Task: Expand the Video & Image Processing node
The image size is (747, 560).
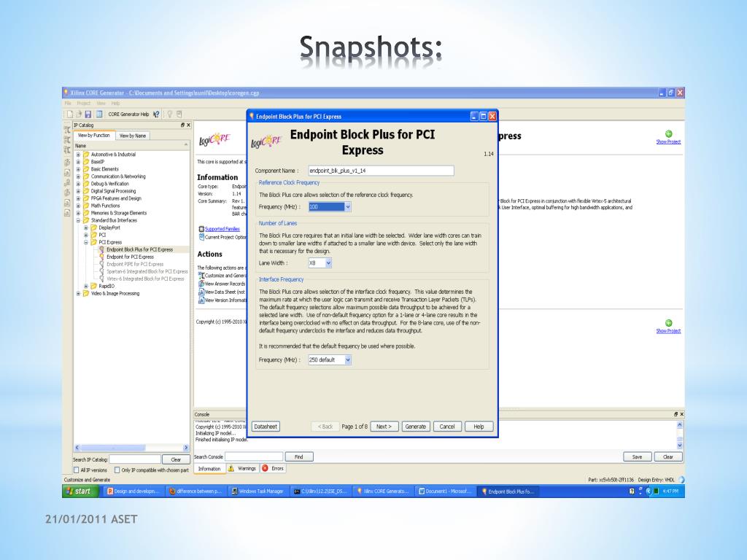Action: [x=78, y=293]
